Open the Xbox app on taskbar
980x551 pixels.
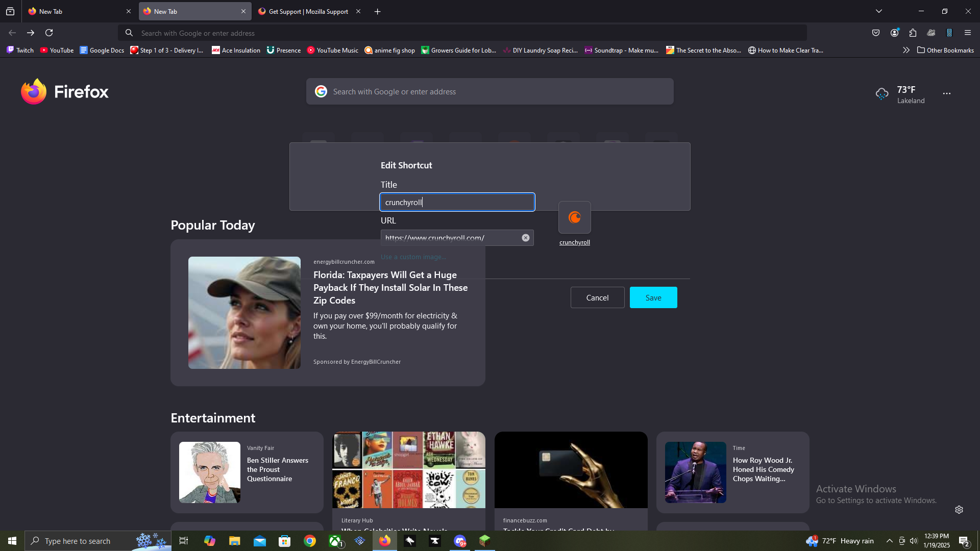335,541
